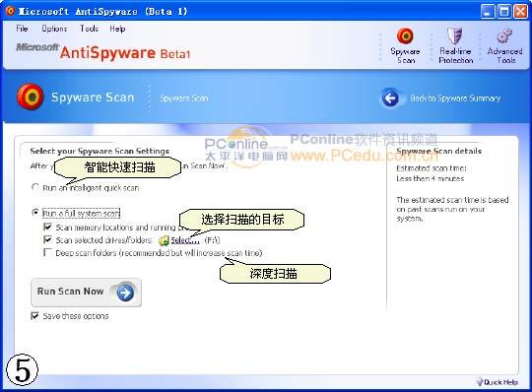Open Real-time Protection shield icon
The image size is (532, 392).
click(454, 35)
